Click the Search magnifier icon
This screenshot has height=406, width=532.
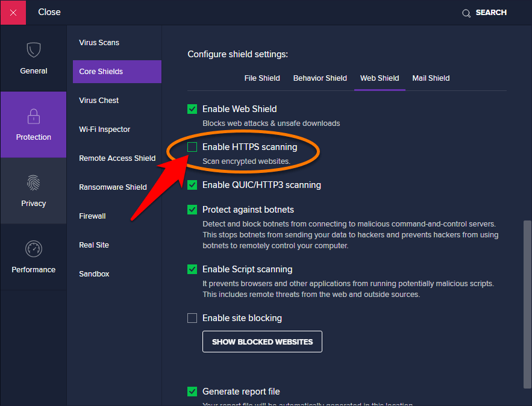tap(466, 12)
